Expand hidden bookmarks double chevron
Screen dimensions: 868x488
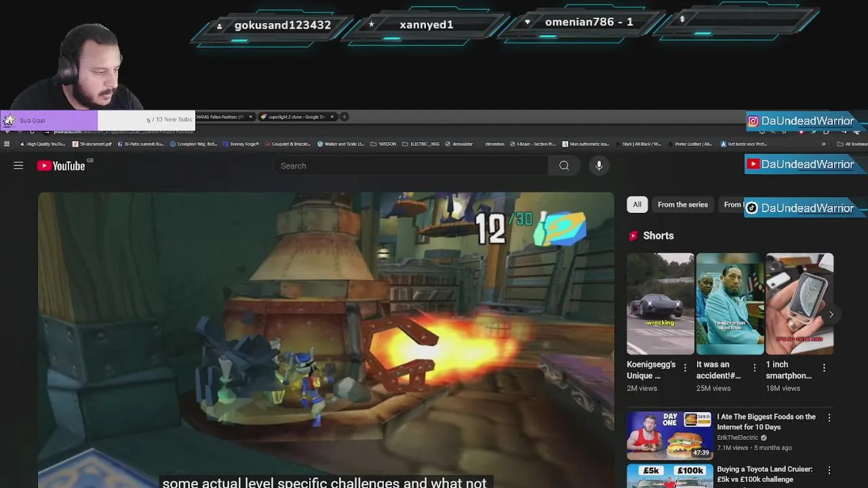pyautogui.click(x=823, y=144)
